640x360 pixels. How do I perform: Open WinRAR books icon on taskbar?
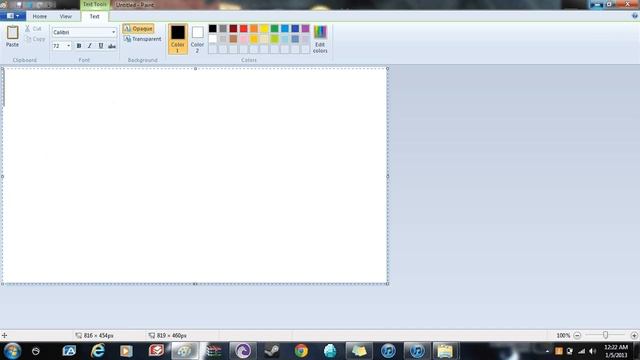(213, 351)
